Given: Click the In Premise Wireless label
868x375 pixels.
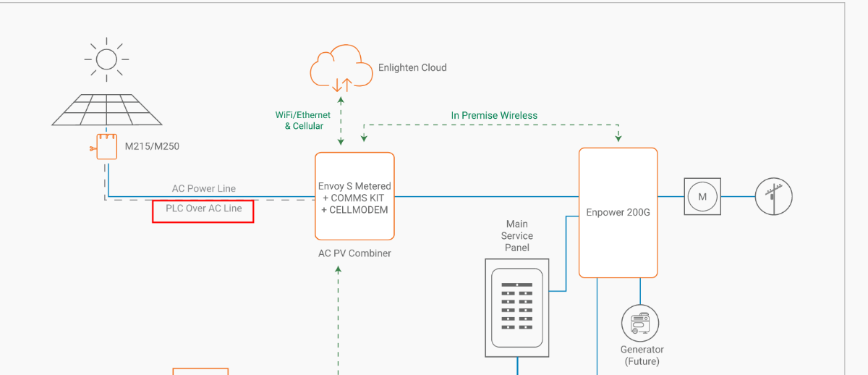Looking at the screenshot, I should click(494, 115).
